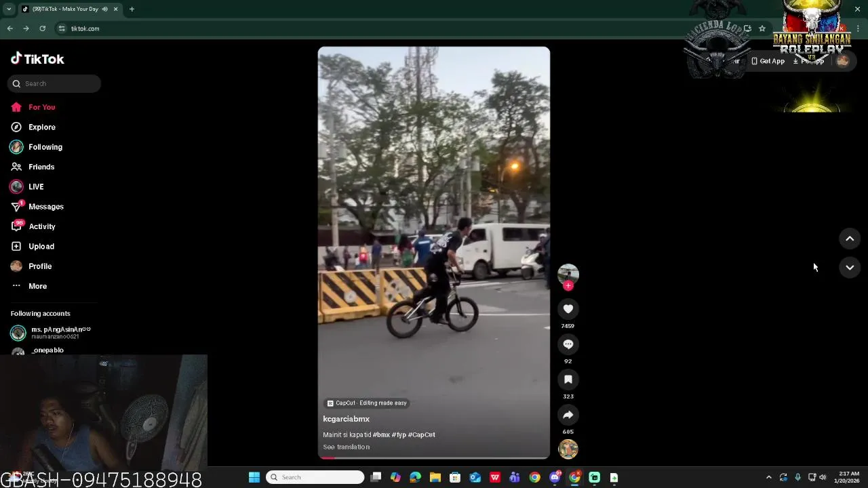Screen dimensions: 868x488
Task: Go to the previous video
Action: [850, 239]
